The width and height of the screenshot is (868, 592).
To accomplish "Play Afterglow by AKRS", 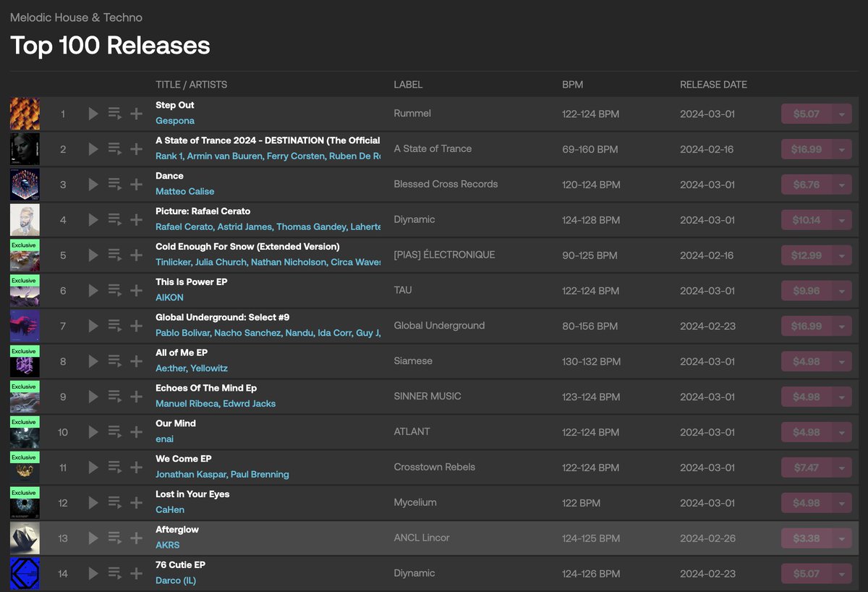I will tap(93, 538).
